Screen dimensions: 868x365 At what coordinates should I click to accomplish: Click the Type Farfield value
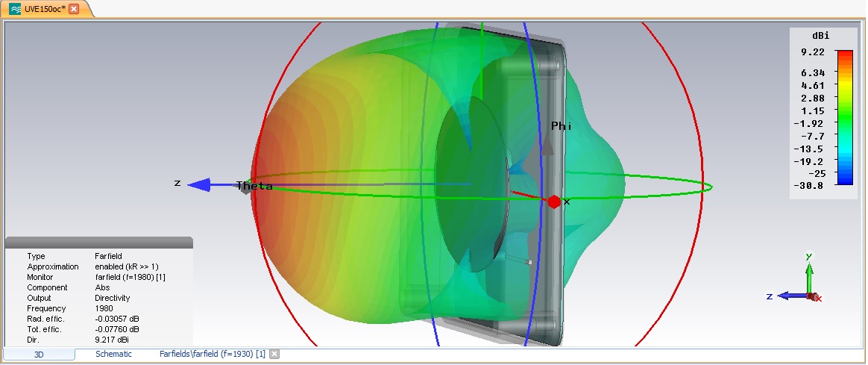[108, 256]
